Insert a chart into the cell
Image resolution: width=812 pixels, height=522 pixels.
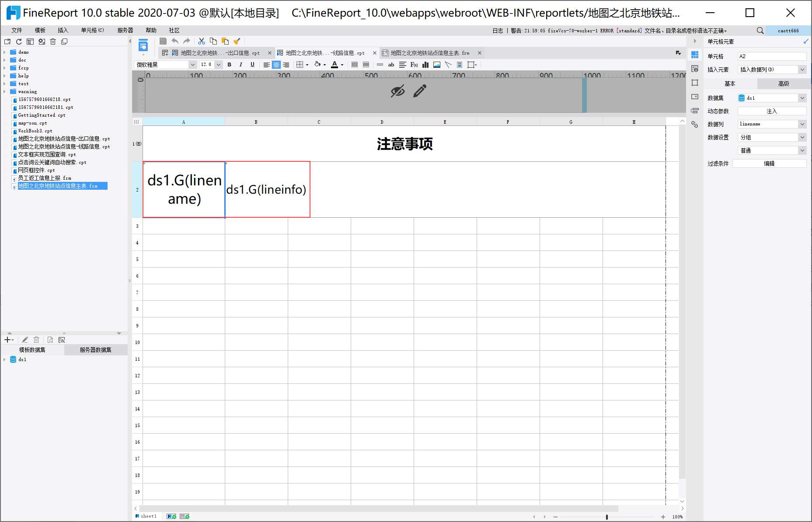[425, 65]
